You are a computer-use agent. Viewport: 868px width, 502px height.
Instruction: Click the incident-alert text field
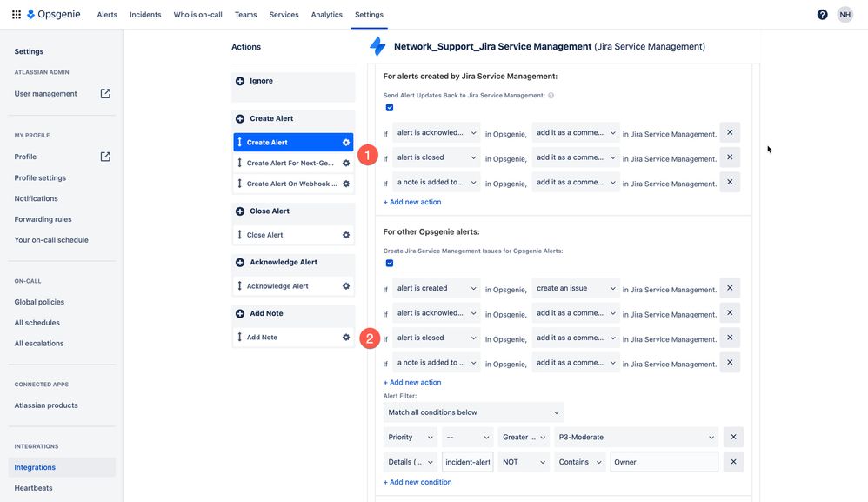pos(467,462)
